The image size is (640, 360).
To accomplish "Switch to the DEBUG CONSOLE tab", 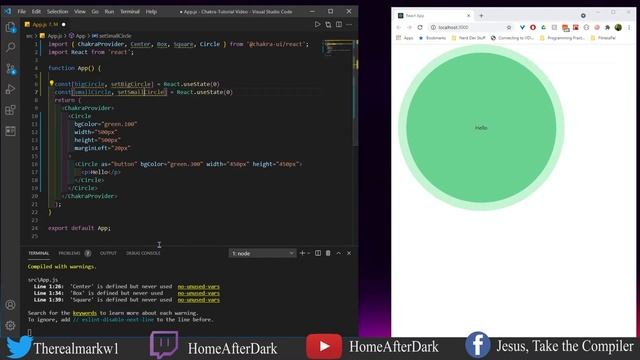I will coord(143,253).
